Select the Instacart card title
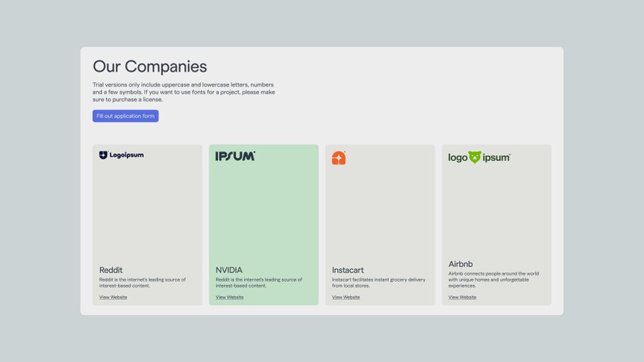 (348, 270)
